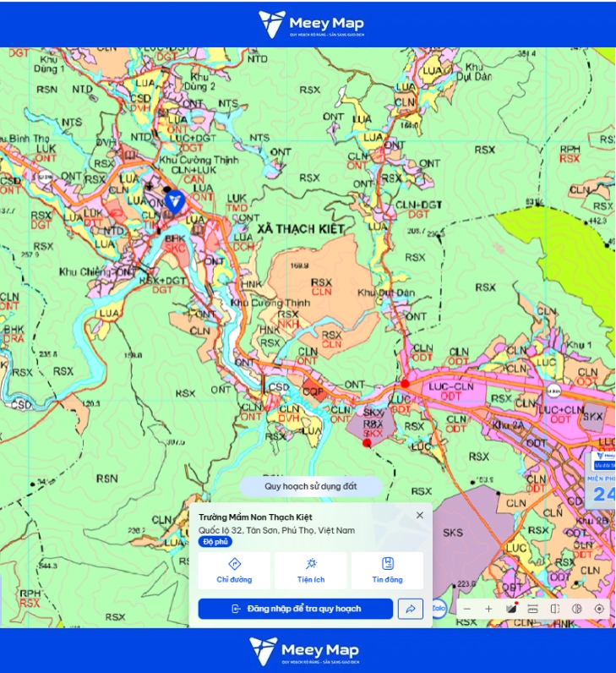
Task: Click the Meey Map logo in footer
Action: (x=304, y=651)
